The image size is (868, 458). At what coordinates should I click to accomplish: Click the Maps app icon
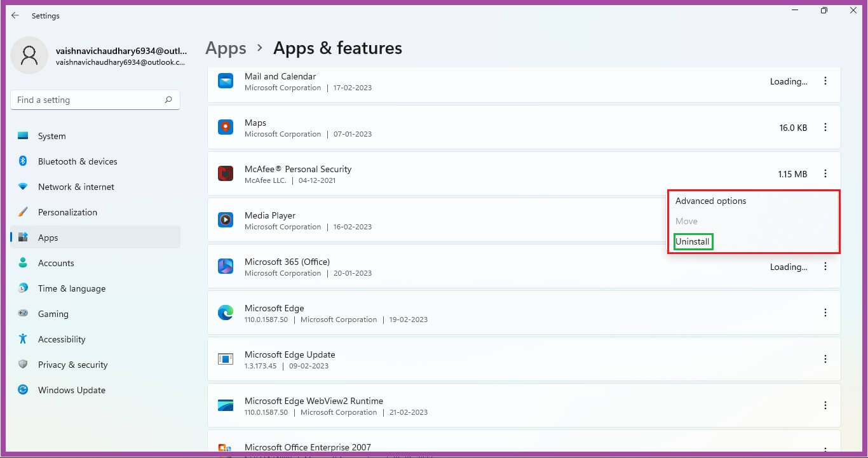pos(226,128)
